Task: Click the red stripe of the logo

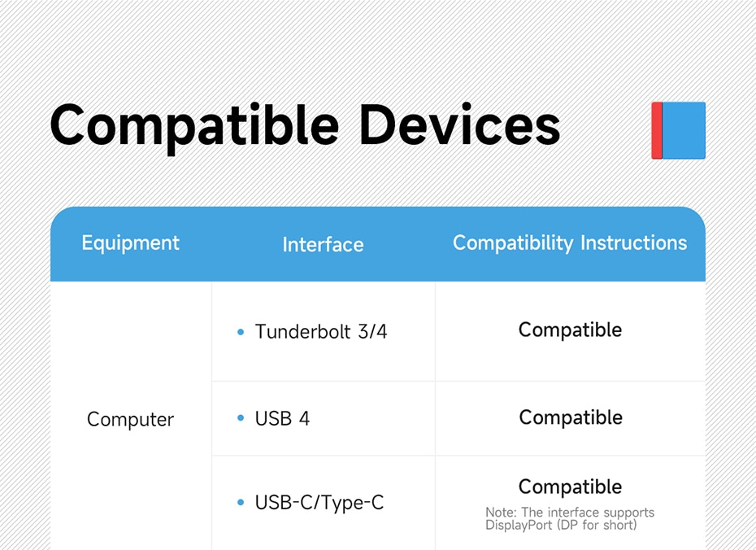Action: 657,130
